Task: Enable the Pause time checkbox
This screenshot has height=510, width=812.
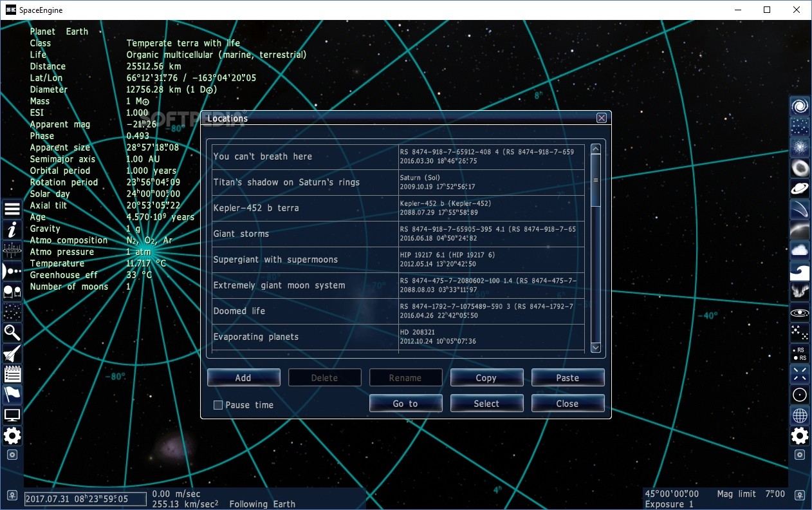Action: click(217, 405)
